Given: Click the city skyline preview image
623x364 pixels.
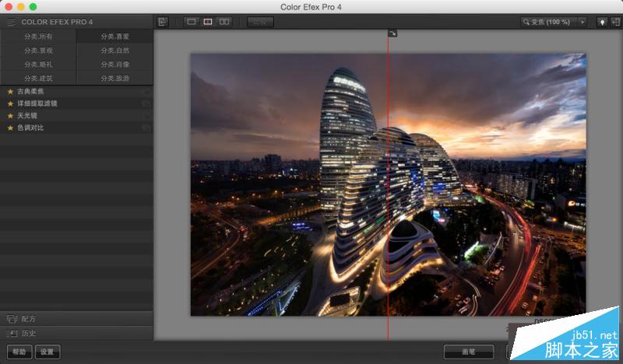Looking at the screenshot, I should coord(388,184).
